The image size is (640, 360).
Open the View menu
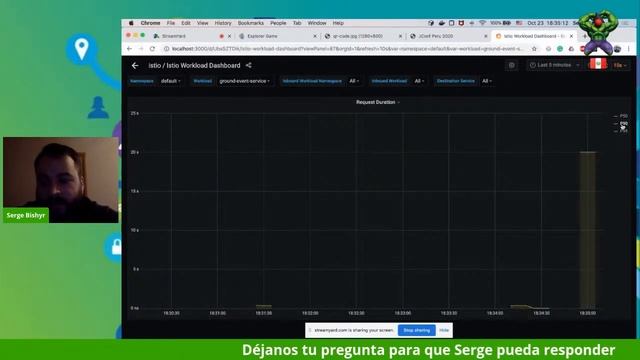[202, 23]
